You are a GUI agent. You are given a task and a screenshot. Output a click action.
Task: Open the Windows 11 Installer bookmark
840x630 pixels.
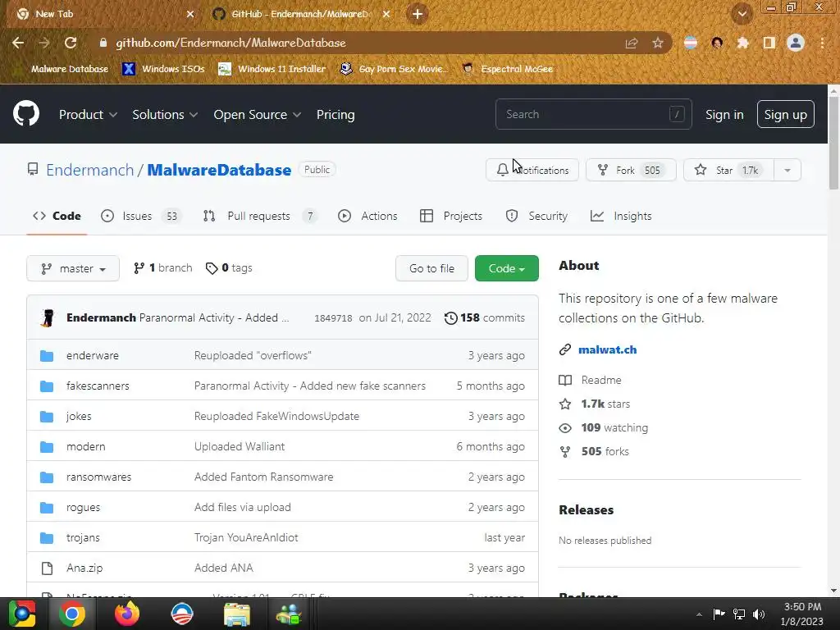point(272,69)
